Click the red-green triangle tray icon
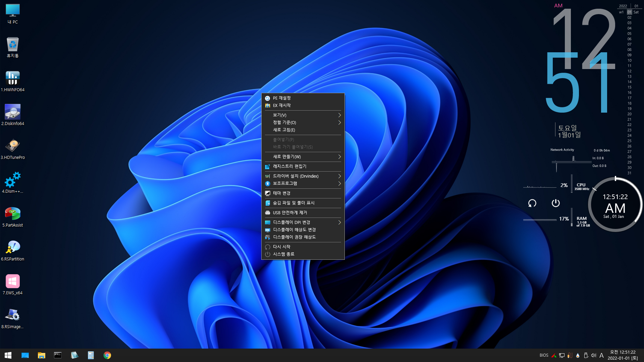 click(554, 355)
